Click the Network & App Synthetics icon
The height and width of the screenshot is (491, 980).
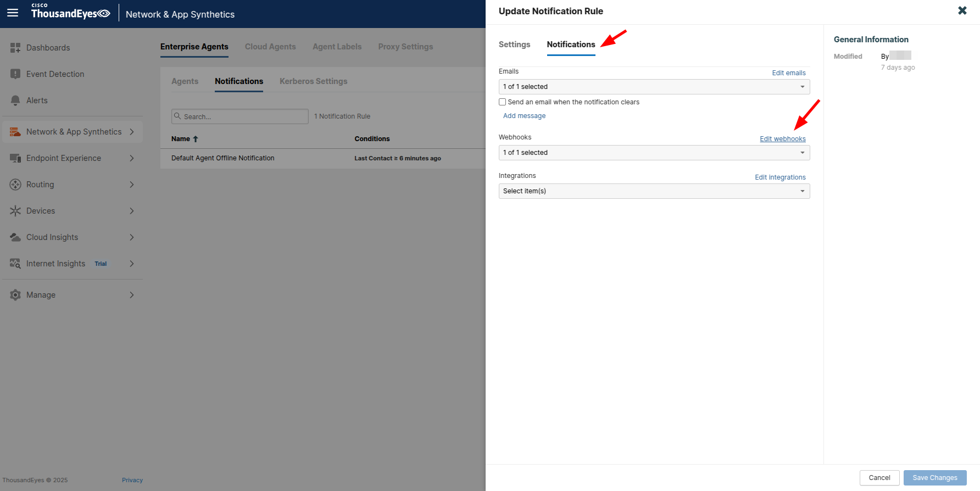pos(15,132)
